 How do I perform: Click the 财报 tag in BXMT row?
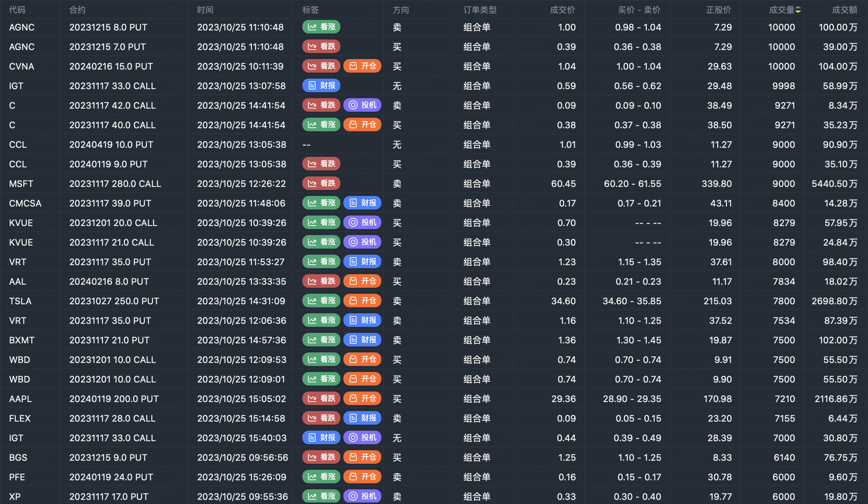click(x=362, y=340)
